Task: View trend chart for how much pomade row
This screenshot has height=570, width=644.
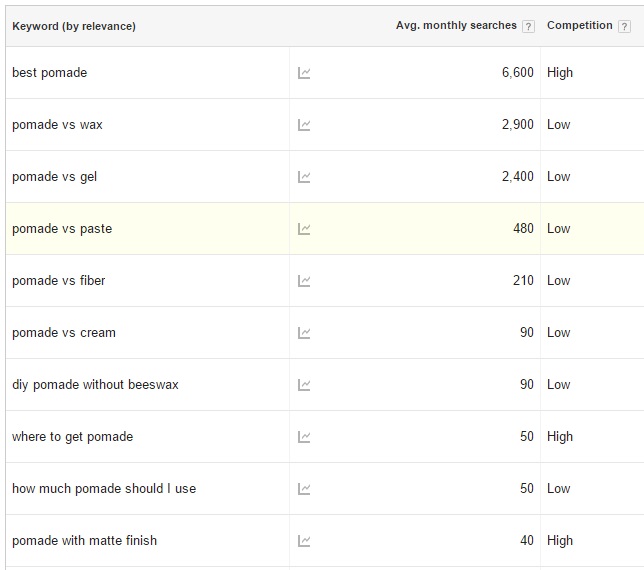Action: 304,489
